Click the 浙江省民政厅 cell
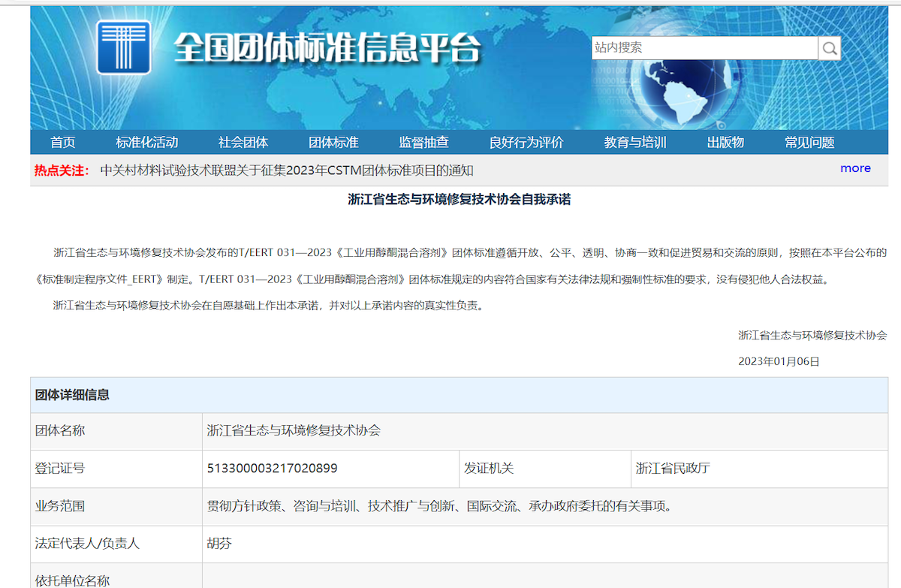This screenshot has height=588, width=901. tap(760, 469)
